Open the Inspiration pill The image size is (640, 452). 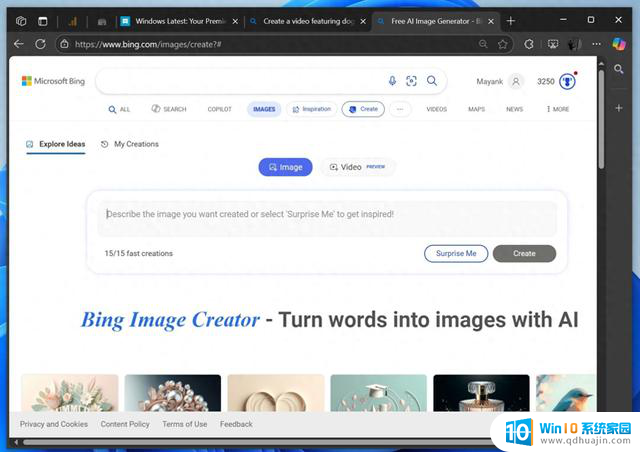coord(312,109)
